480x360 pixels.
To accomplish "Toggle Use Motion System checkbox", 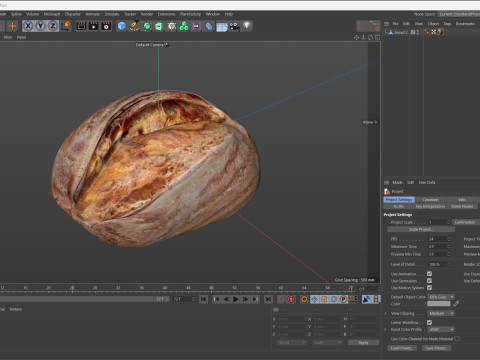I will [x=429, y=287].
